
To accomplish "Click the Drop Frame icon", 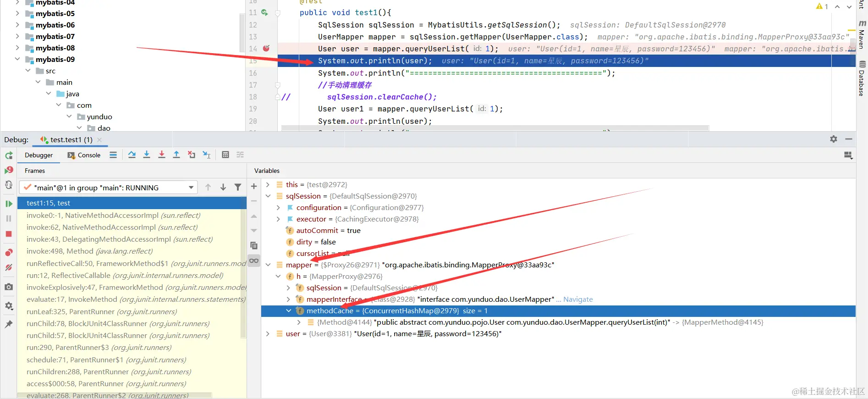I will (x=192, y=155).
